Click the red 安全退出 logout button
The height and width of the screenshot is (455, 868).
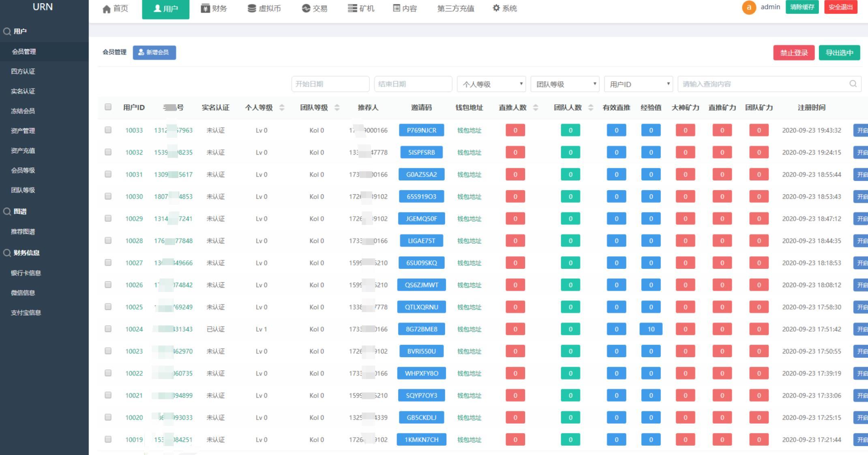coord(840,7)
